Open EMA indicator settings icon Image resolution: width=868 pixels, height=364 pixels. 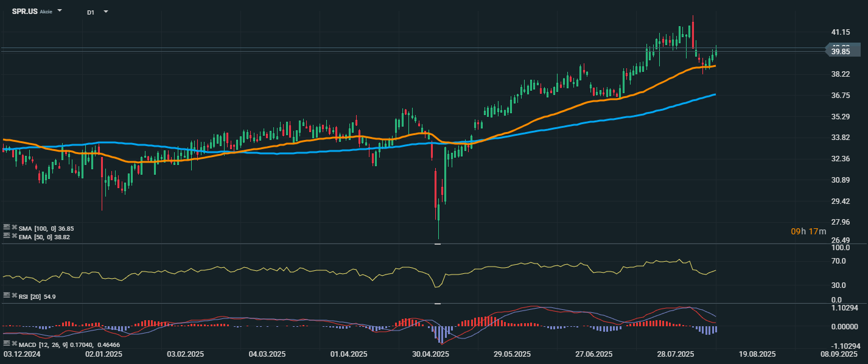[x=7, y=236]
